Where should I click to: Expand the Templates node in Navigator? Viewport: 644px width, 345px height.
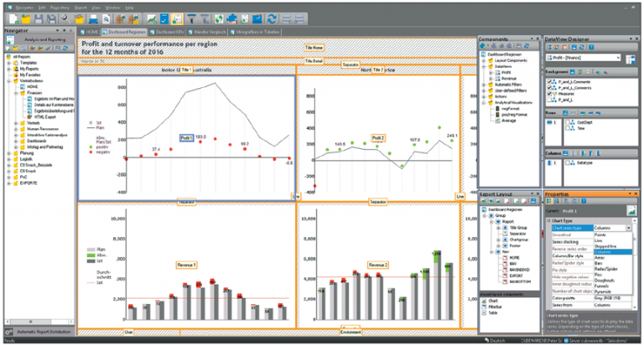[8, 63]
